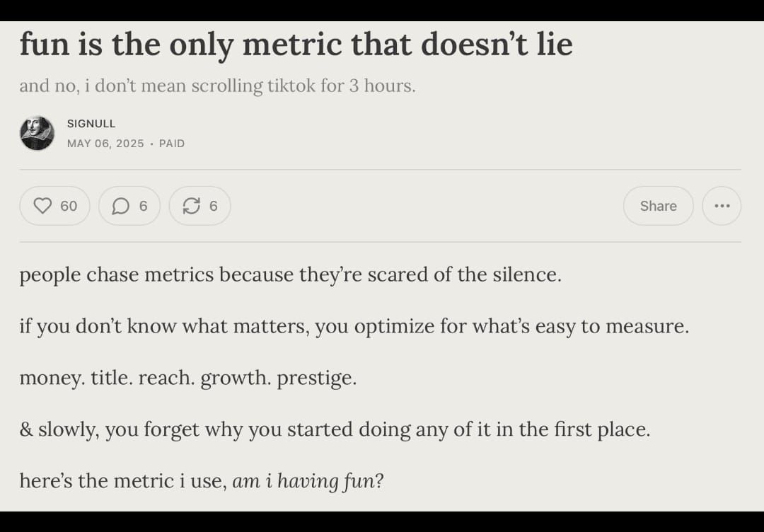This screenshot has height=532, width=764.
Task: Click the Share button
Action: [658, 206]
